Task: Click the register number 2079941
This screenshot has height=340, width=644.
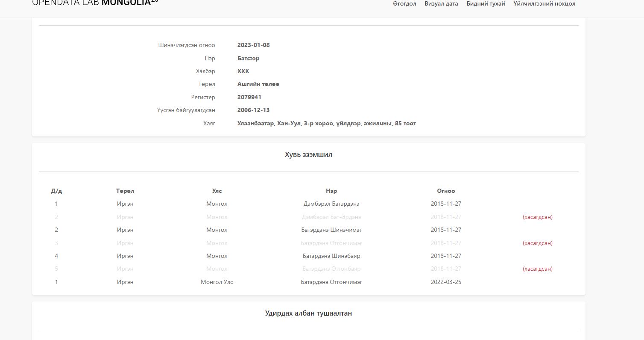Action: [249, 97]
